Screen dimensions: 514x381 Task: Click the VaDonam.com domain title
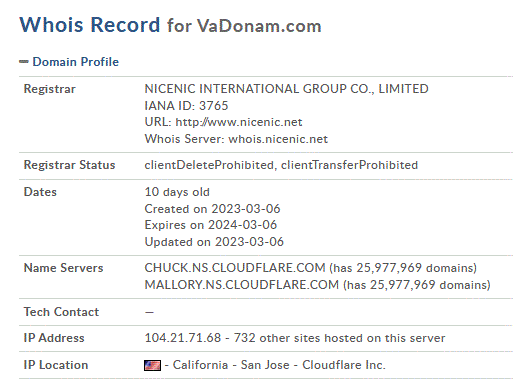259,26
